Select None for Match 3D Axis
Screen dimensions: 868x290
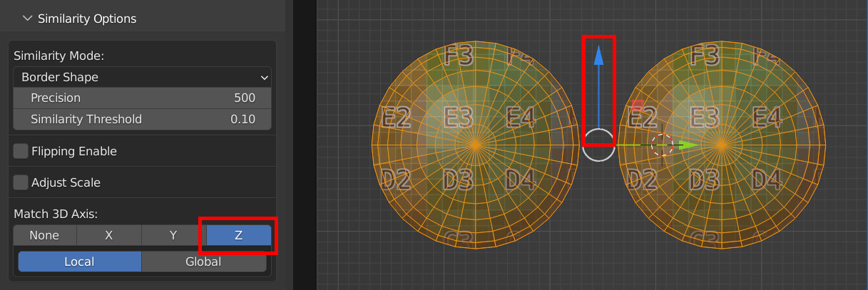(44, 235)
